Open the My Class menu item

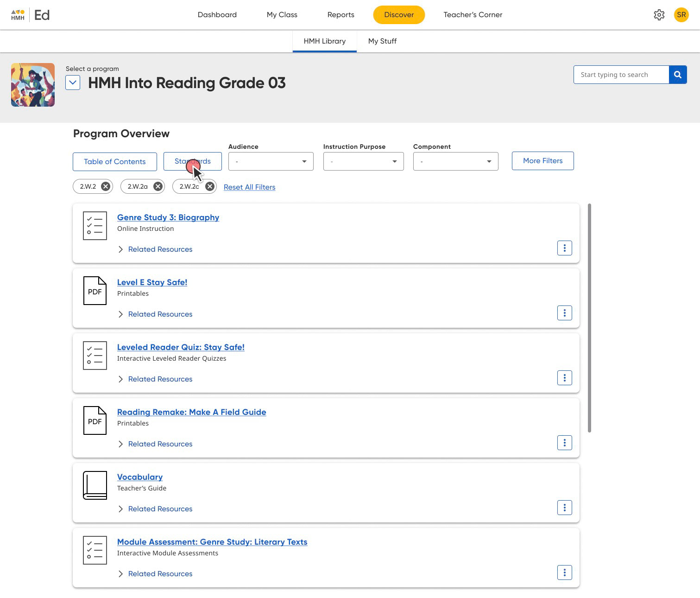coord(282,15)
